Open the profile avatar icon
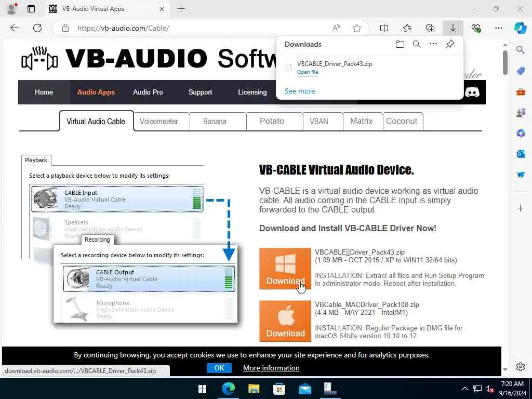The image size is (532, 399). coord(11,9)
